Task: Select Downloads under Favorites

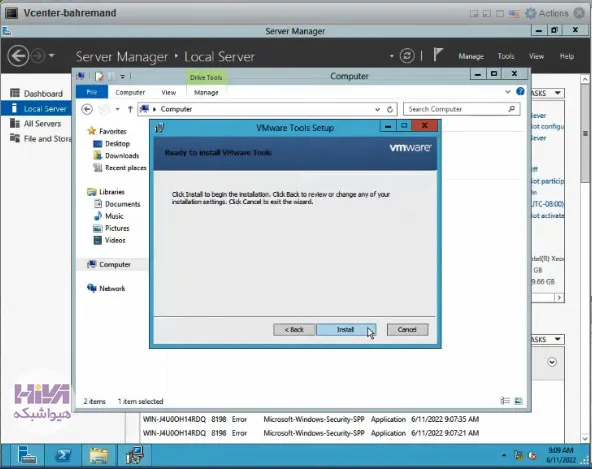Action: 122,156
